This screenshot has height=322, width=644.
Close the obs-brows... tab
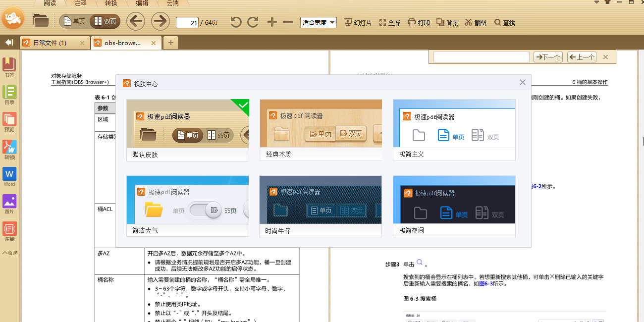[x=154, y=43]
